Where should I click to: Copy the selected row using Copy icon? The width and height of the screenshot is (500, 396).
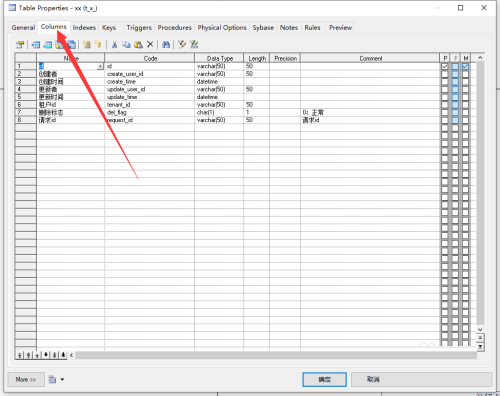[126, 44]
